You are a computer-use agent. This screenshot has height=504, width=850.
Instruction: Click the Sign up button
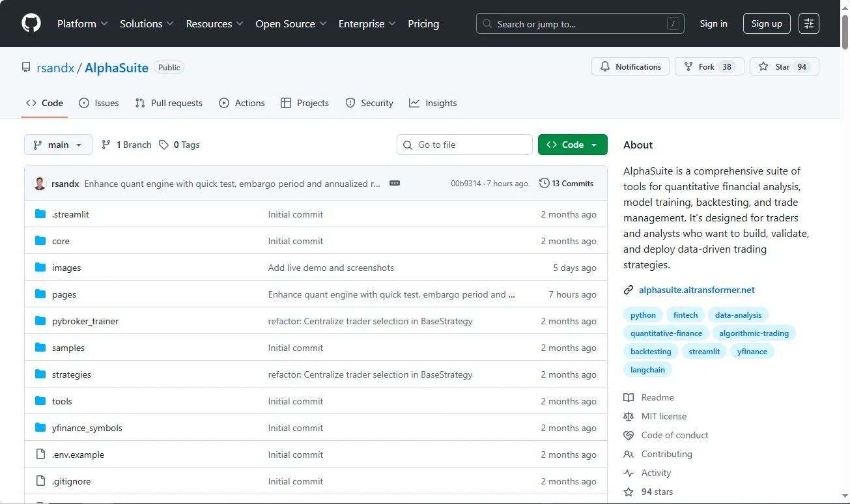tap(767, 23)
